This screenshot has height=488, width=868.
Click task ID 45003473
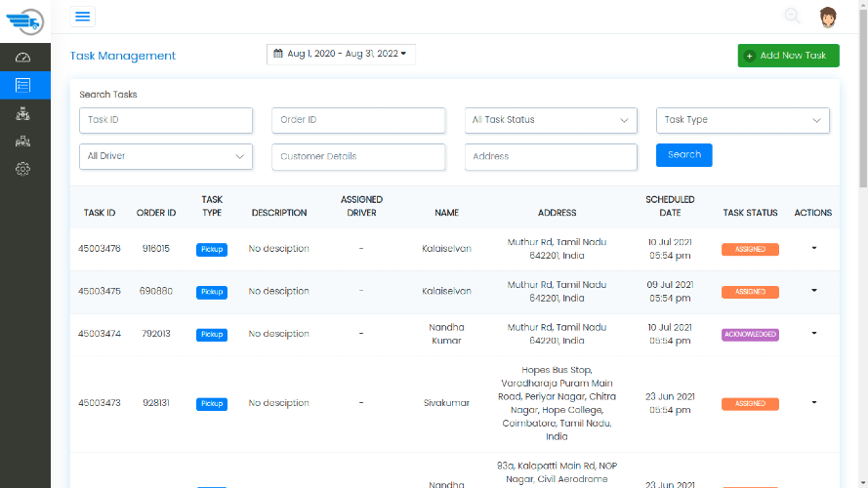point(100,403)
